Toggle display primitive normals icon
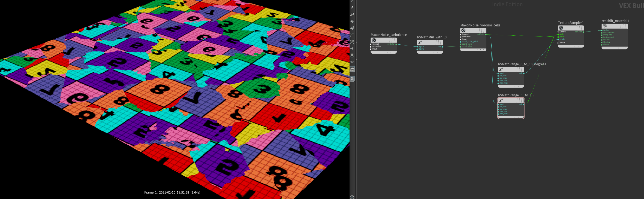The height and width of the screenshot is (199, 644). click(x=352, y=21)
